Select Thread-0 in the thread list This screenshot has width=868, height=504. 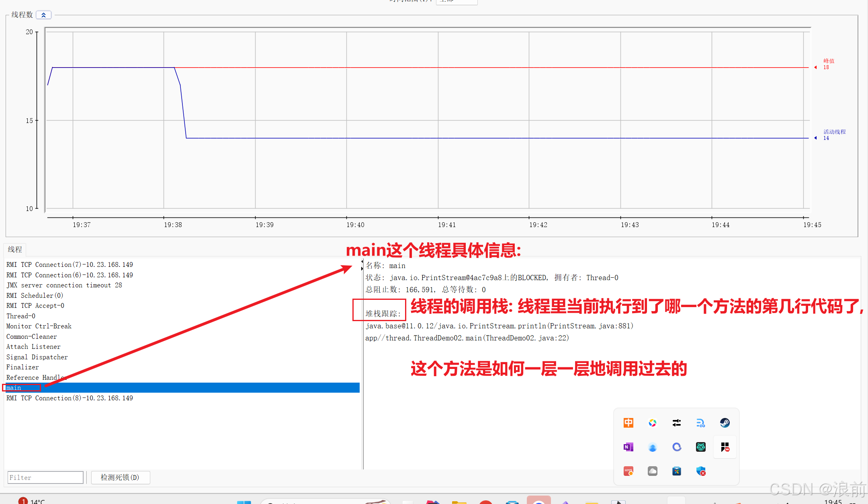[21, 316]
